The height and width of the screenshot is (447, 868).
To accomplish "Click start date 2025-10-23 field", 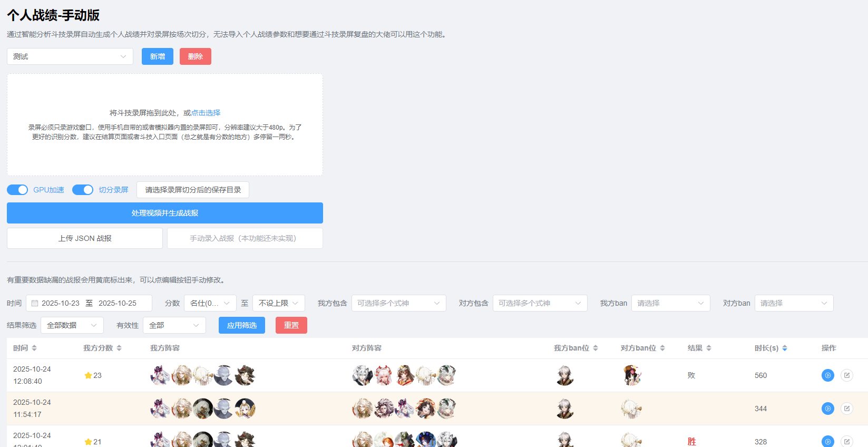I will tap(61, 303).
